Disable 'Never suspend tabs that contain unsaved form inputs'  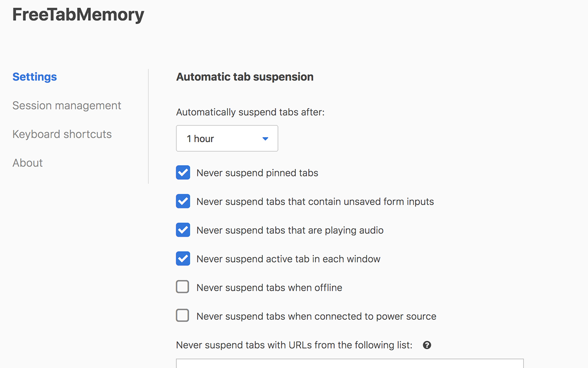tap(183, 201)
